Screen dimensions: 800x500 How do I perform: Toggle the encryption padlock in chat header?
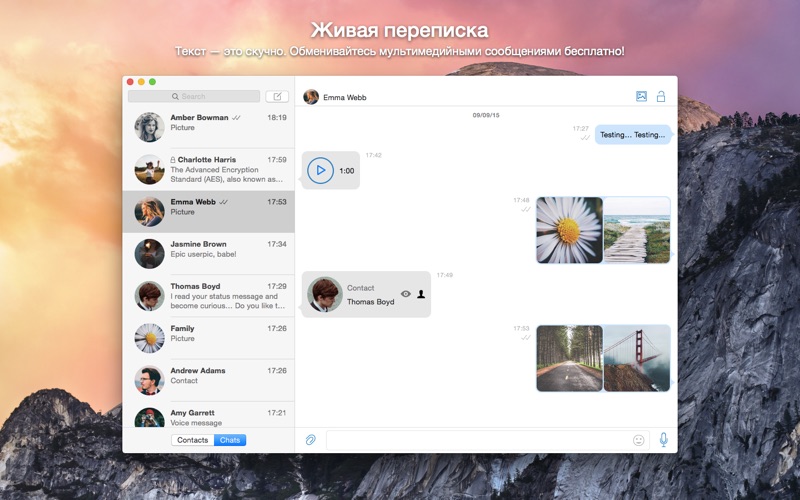[x=661, y=96]
